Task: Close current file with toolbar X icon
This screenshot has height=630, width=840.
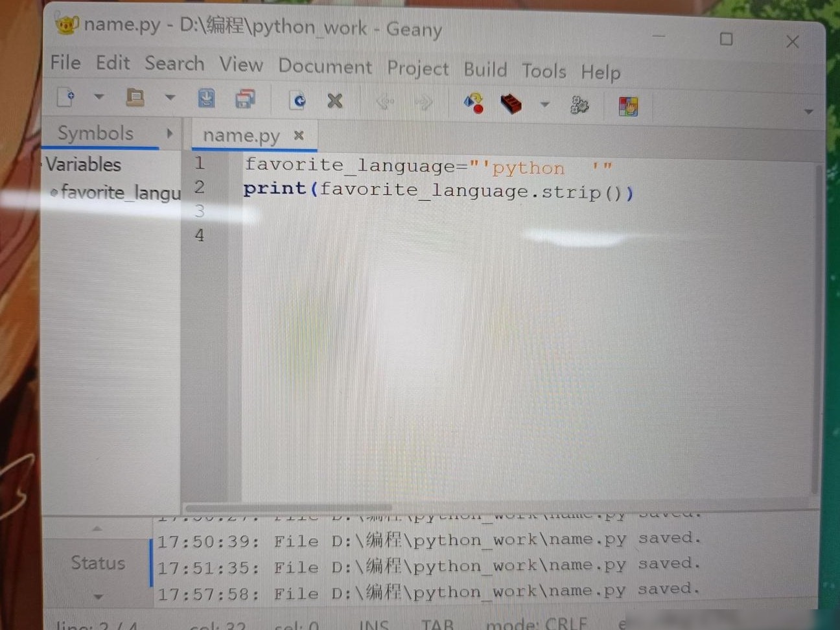Action: (335, 101)
